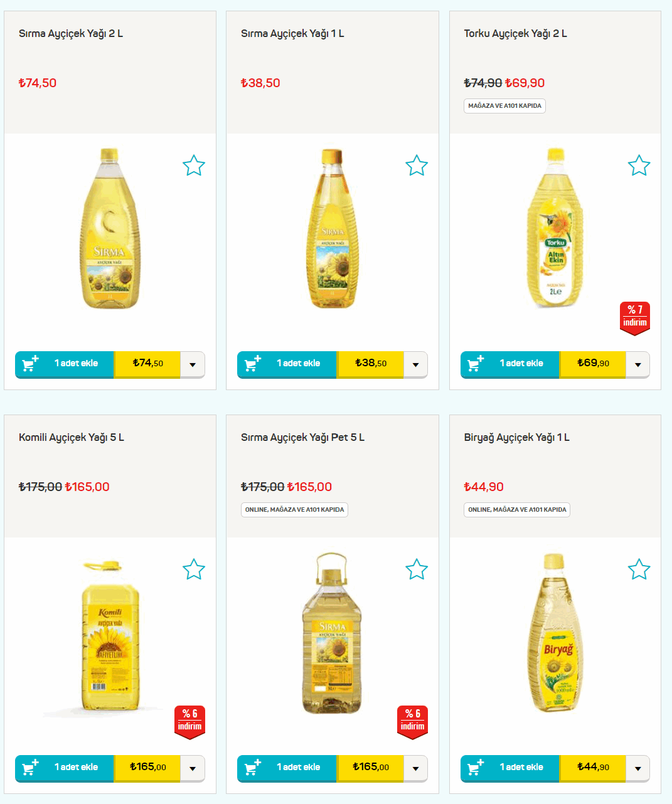The image size is (672, 804).
Task: Click Torku Altın Ekin bottle image
Action: click(x=555, y=228)
